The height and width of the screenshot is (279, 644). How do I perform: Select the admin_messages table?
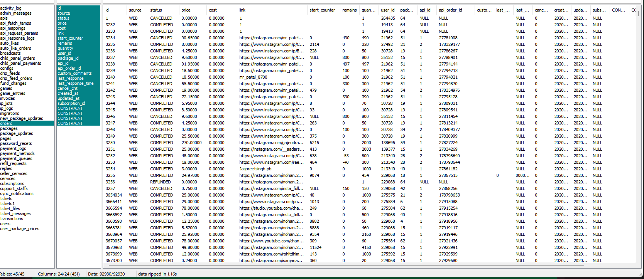[x=16, y=13]
